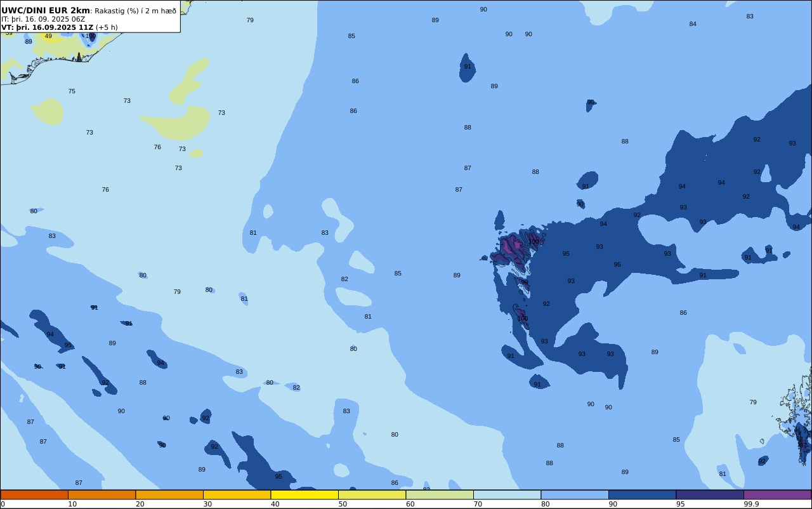Click the 'VT: þri. 16.09.2025 11Z' line
Screen dimensions: 812x509
47,27
